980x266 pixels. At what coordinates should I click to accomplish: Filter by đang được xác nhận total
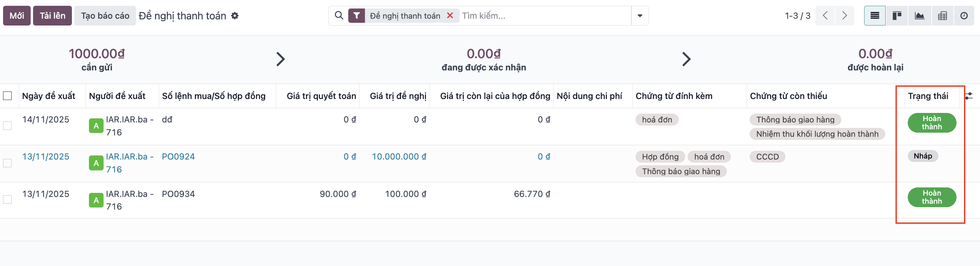[x=484, y=59]
